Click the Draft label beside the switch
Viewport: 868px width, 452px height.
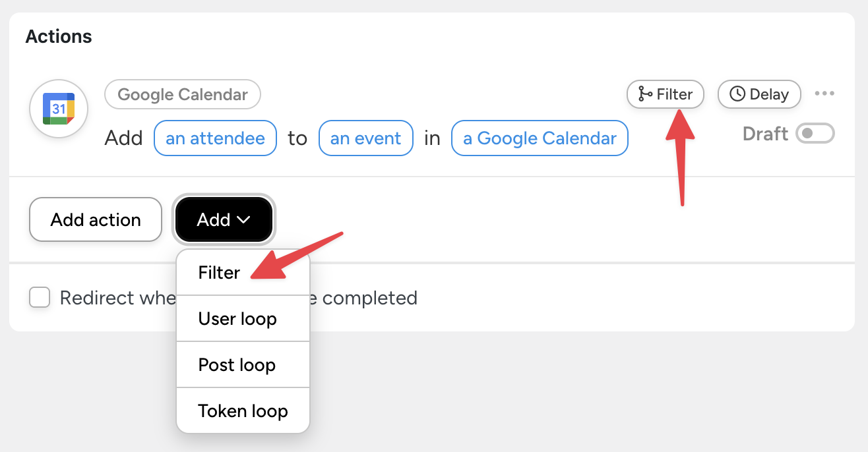point(765,134)
